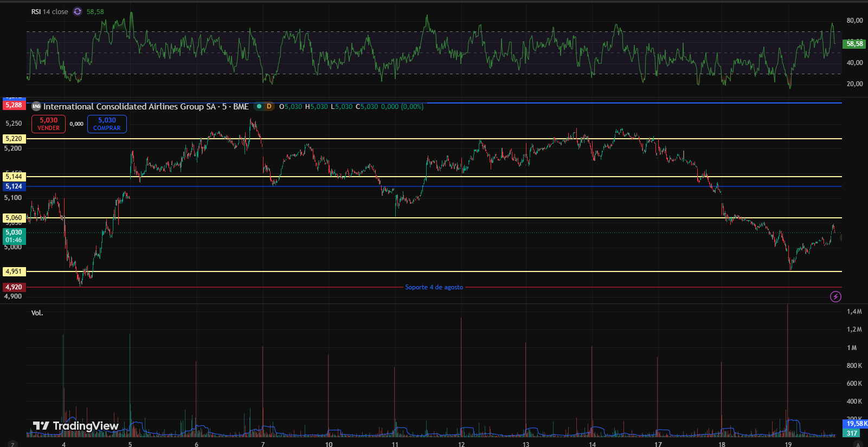Click the IAG symbol logo icon

(x=36, y=107)
